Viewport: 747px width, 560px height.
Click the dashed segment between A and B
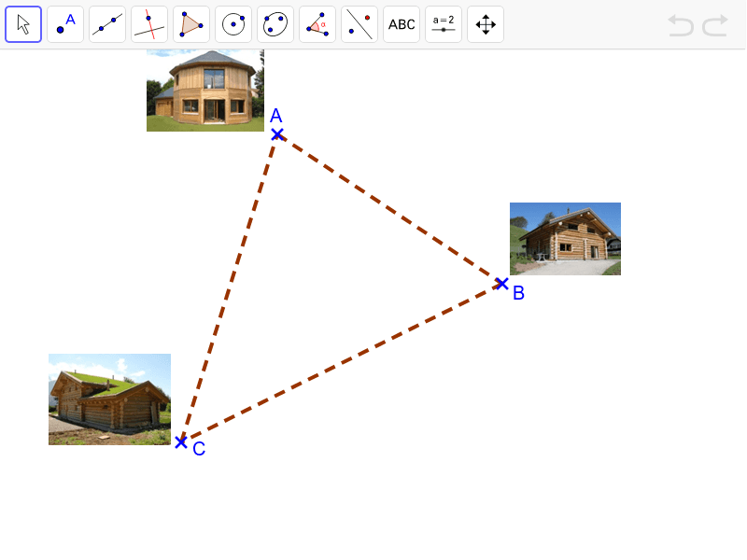pos(389,208)
